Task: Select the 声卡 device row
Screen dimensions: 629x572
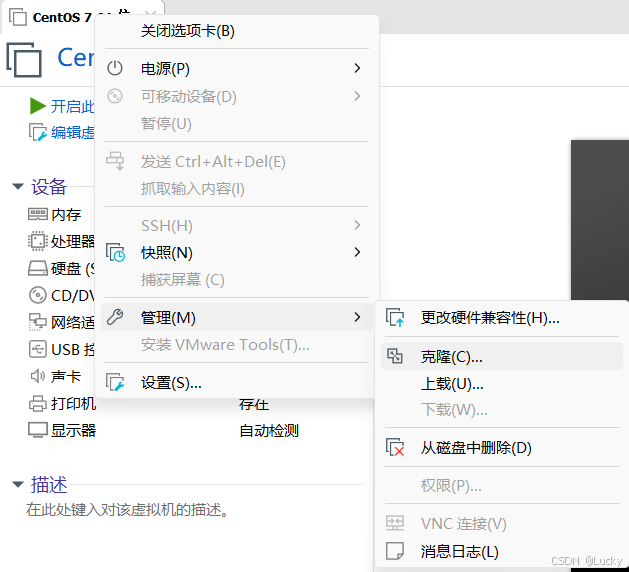Action: coord(55,376)
